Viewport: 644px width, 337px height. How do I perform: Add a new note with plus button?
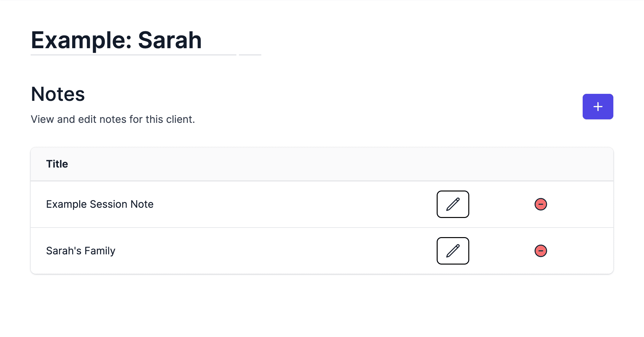pos(598,107)
